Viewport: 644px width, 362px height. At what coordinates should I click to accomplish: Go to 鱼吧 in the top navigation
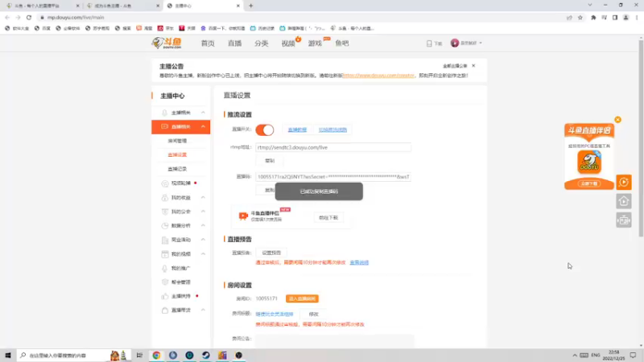341,43
